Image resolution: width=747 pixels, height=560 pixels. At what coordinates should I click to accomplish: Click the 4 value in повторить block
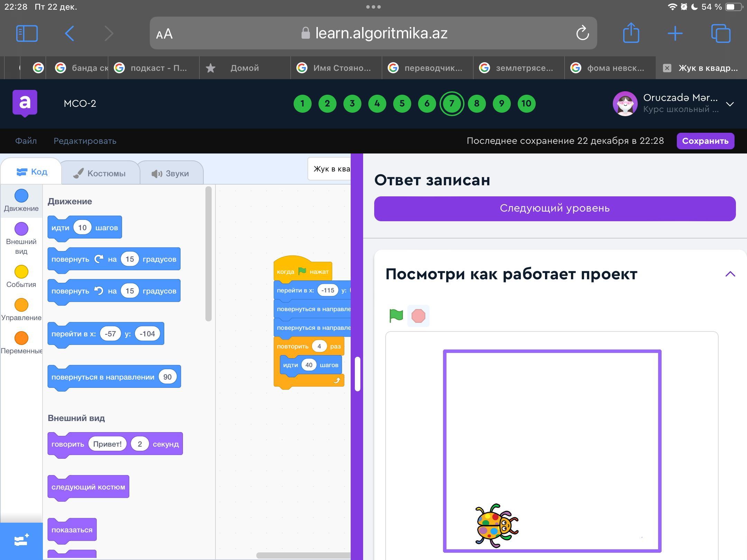pos(319,346)
